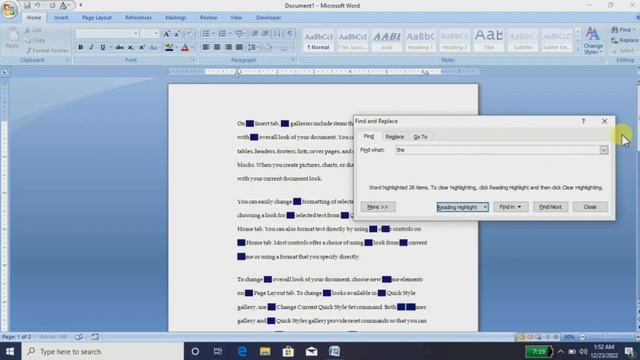The width and height of the screenshot is (640, 360).
Task: Open the Mailings ribbon tab
Action: 176,18
